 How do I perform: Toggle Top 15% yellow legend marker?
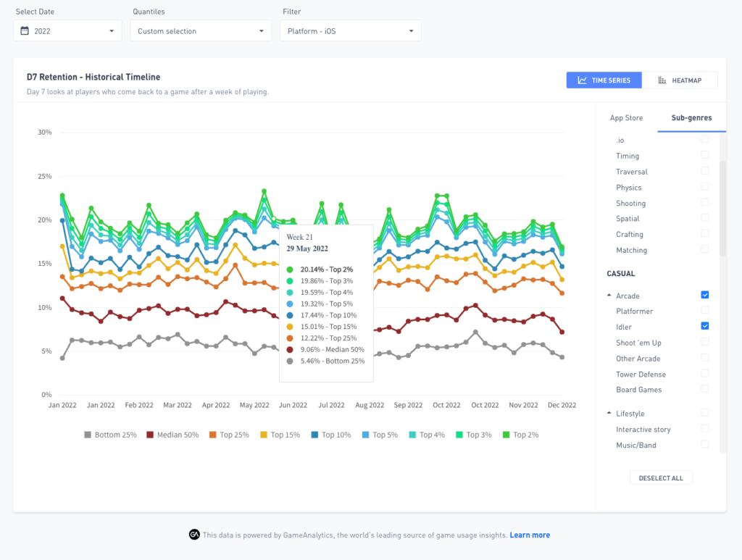point(264,435)
